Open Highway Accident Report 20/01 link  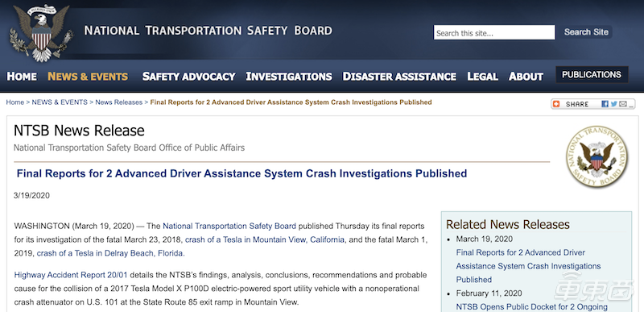71,275
